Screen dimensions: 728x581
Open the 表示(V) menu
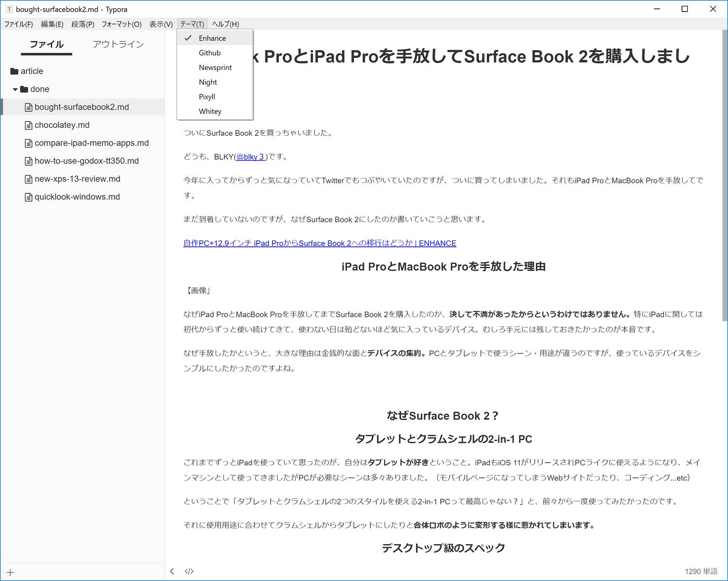pyautogui.click(x=161, y=24)
